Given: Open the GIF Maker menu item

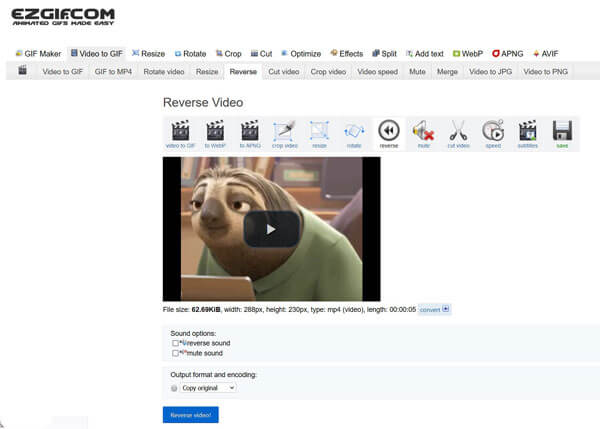Looking at the screenshot, I should pos(38,54).
